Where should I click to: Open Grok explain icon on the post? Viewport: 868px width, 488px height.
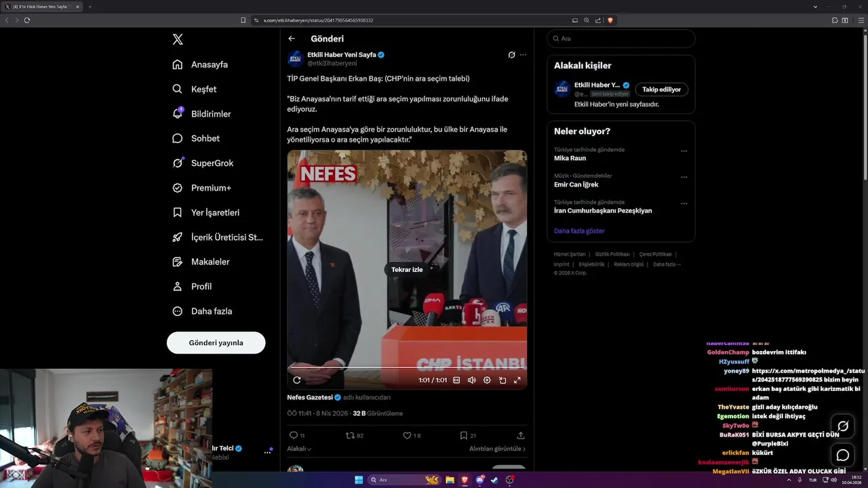(x=511, y=55)
